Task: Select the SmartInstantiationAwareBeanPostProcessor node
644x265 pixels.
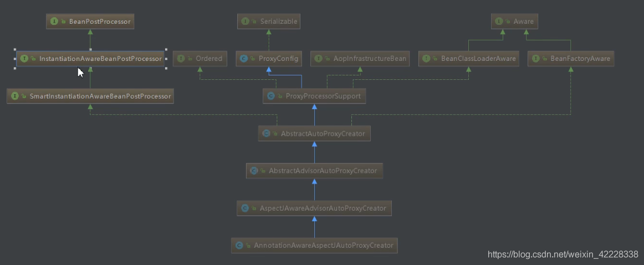Action: point(90,96)
